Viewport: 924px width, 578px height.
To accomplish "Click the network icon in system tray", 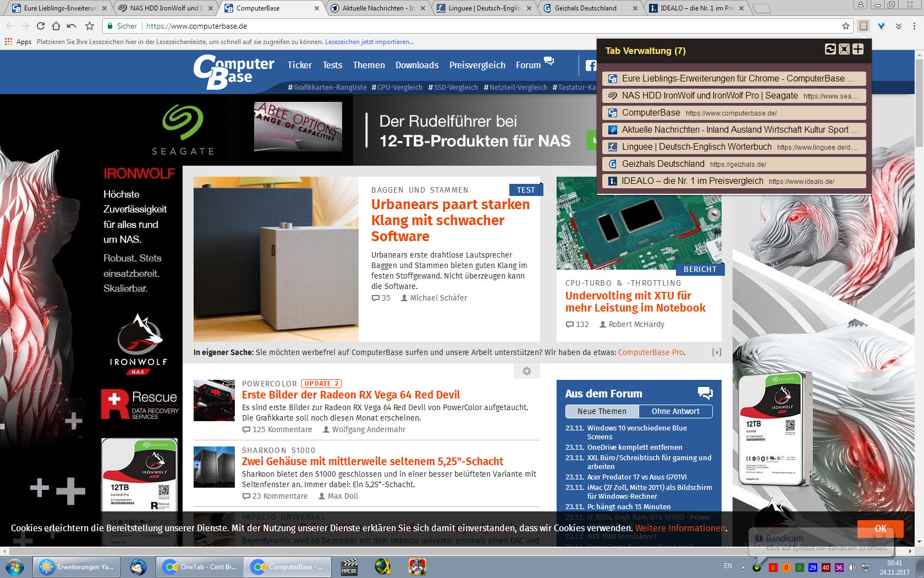I will click(865, 568).
